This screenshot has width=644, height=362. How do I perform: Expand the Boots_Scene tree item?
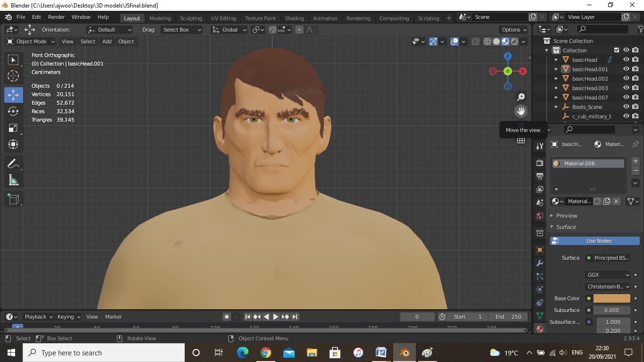(x=556, y=107)
